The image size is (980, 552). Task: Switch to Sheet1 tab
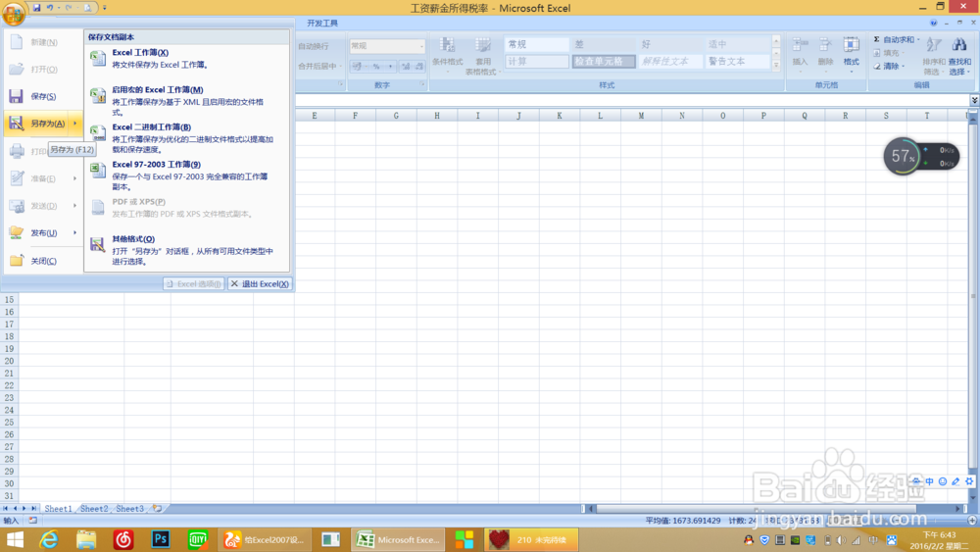point(58,509)
